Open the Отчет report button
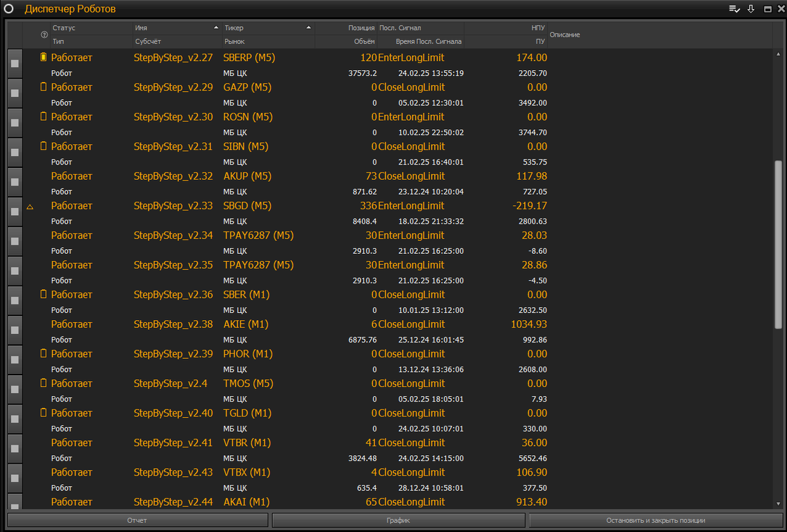Viewport: 787px width, 532px height. point(137,520)
